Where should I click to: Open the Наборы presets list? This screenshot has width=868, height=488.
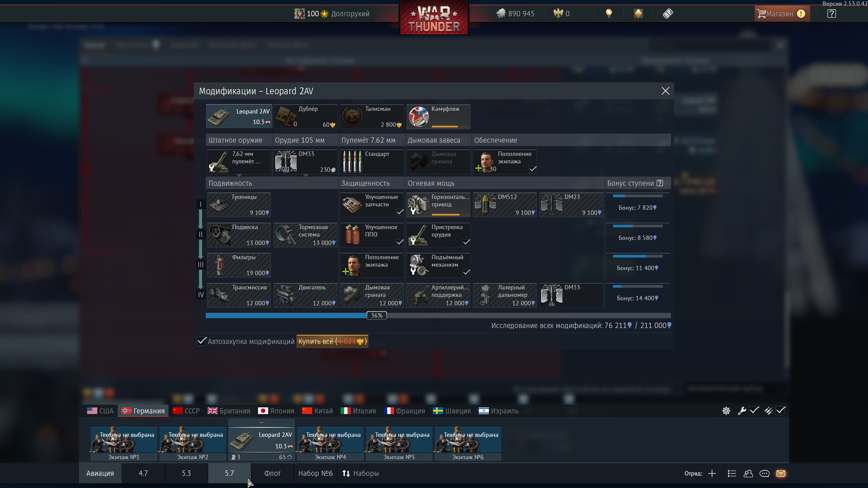tap(360, 473)
